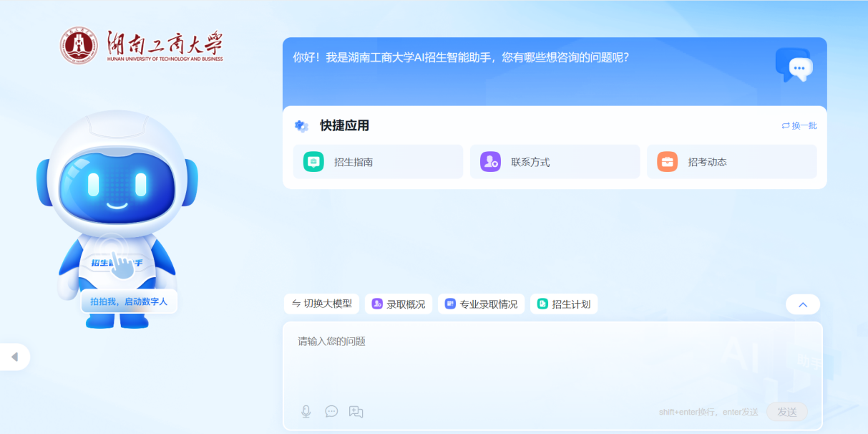The height and width of the screenshot is (434, 868).
Task: Click the orange 招考动态 briefcase icon
Action: click(x=667, y=162)
